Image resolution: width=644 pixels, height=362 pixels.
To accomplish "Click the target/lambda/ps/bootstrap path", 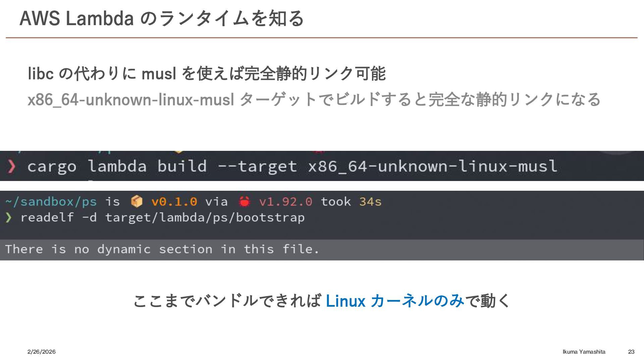I will point(205,218).
